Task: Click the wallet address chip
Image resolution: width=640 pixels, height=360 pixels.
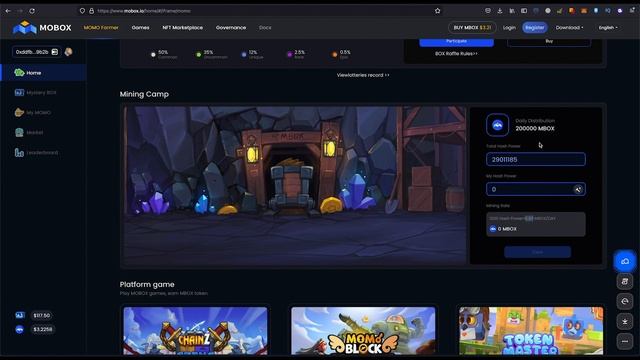Action: [x=36, y=52]
